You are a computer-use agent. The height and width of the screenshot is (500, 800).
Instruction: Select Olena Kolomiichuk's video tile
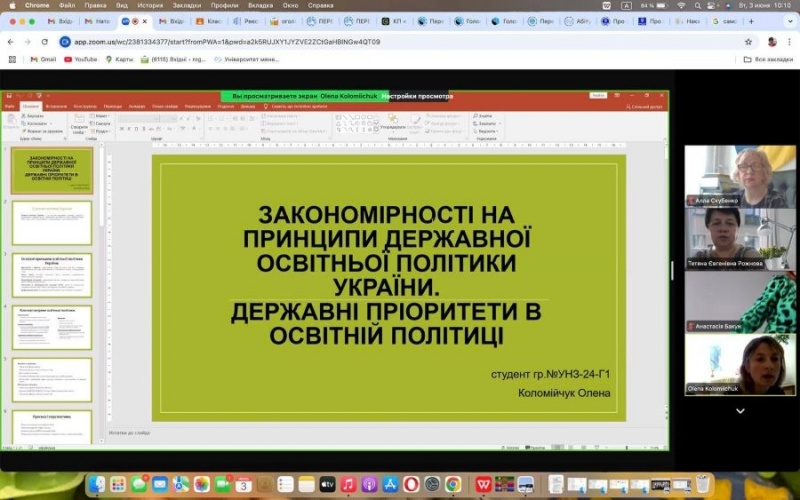(x=740, y=364)
